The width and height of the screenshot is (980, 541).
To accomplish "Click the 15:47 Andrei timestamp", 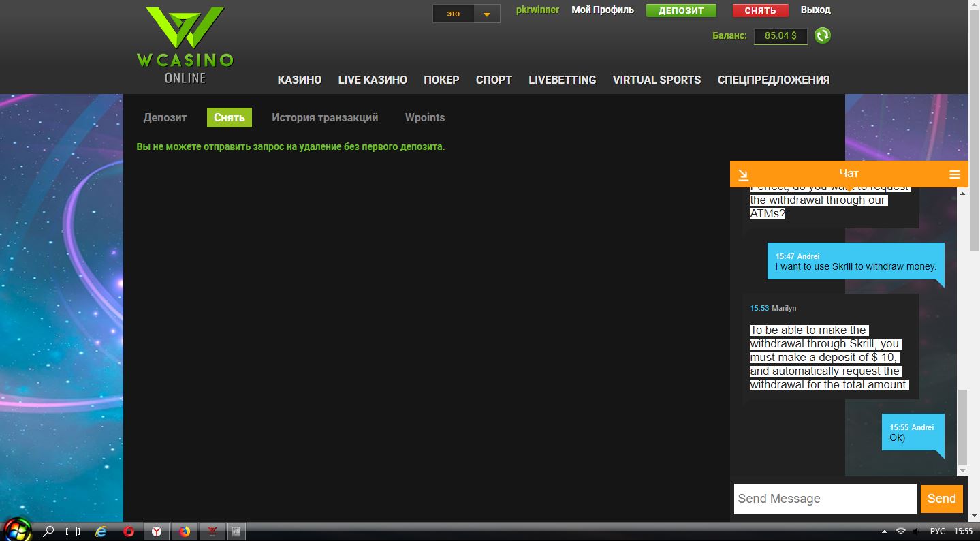I will click(x=797, y=256).
